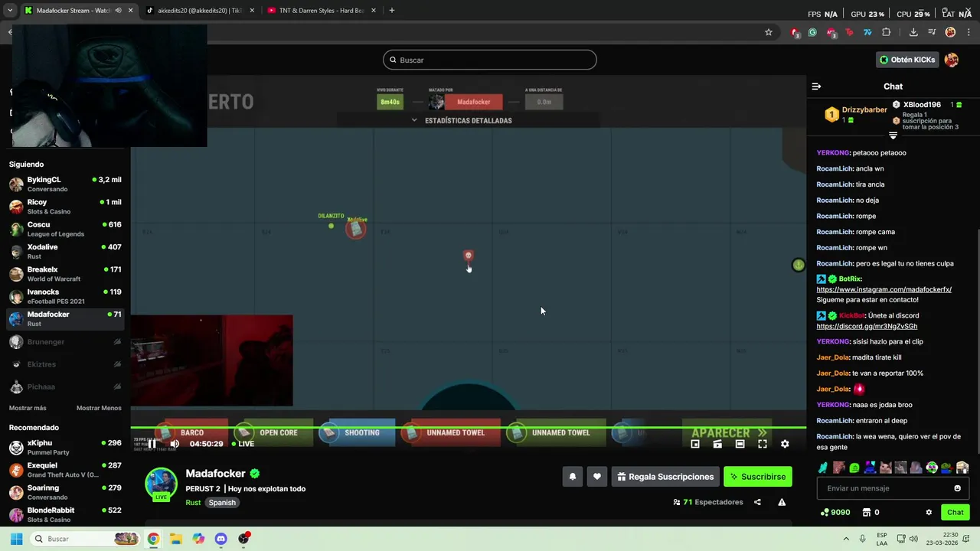The height and width of the screenshot is (551, 980).
Task: Switch to TNT & Darren Styles tab
Action: [x=320, y=11]
